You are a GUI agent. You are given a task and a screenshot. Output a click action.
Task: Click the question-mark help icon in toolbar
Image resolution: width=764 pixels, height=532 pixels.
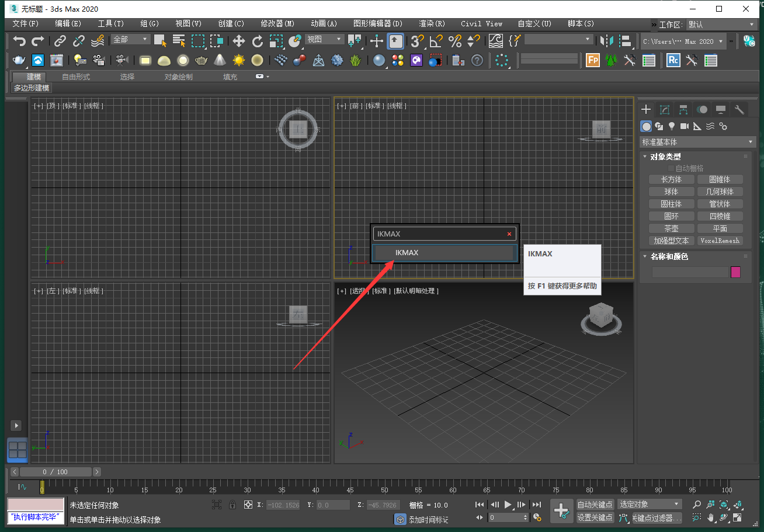[477, 60]
